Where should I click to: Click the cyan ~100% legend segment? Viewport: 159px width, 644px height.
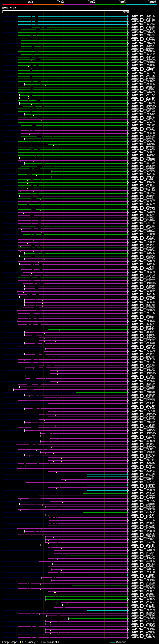point(141,4)
